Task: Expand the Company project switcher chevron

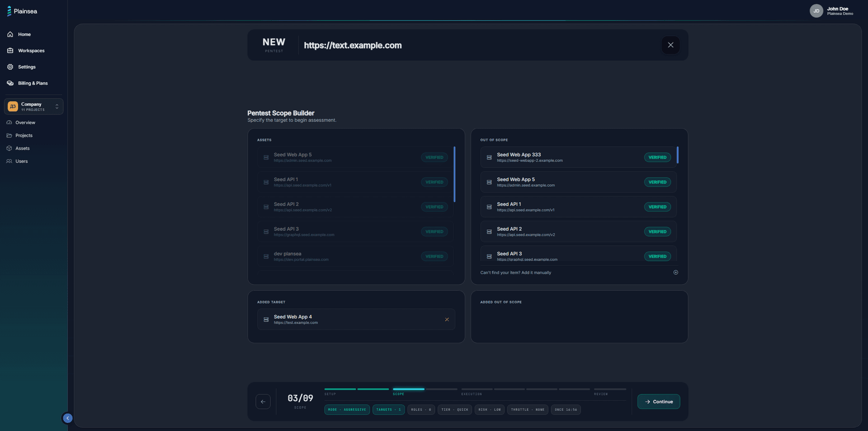Action: point(57,107)
